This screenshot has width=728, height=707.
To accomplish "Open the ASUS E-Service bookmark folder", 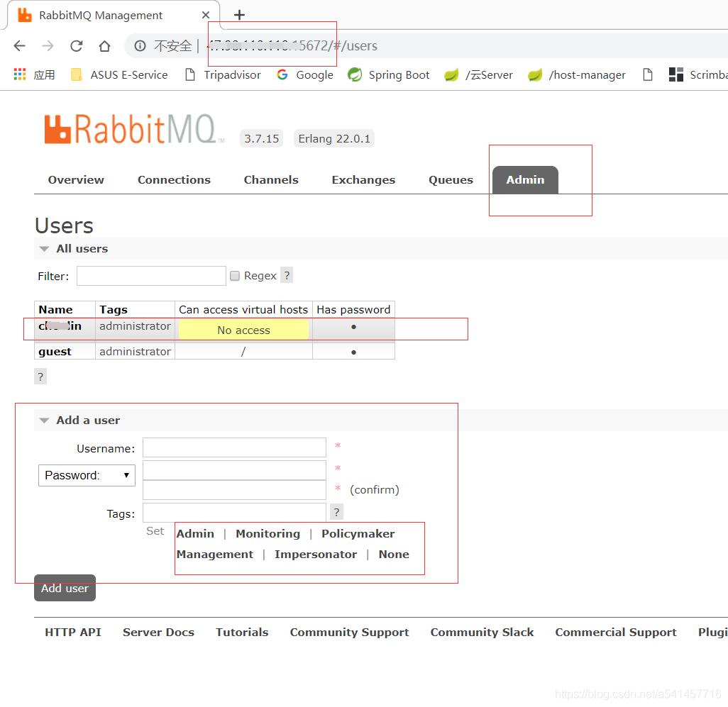I will coord(119,74).
